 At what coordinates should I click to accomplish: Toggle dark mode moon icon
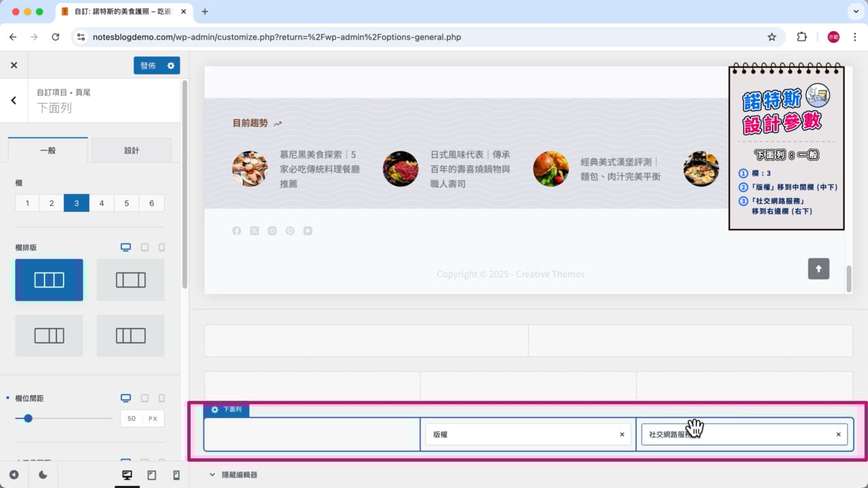pos(43,475)
